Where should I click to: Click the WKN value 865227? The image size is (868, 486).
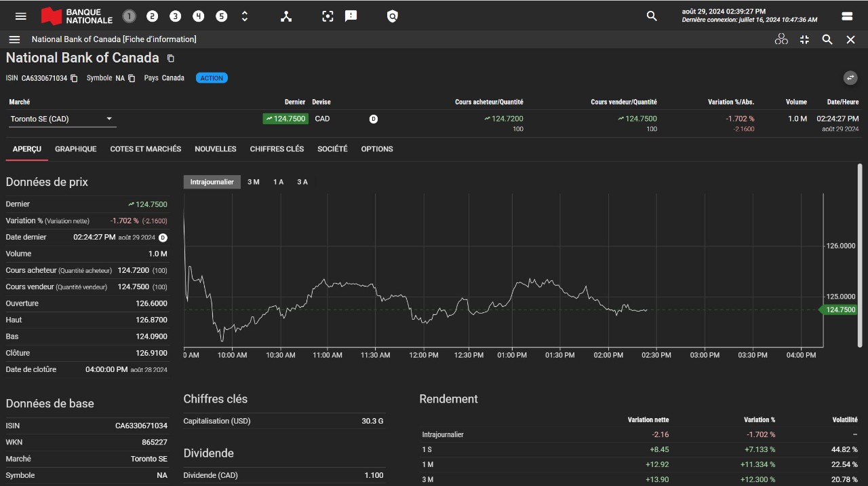155,442
